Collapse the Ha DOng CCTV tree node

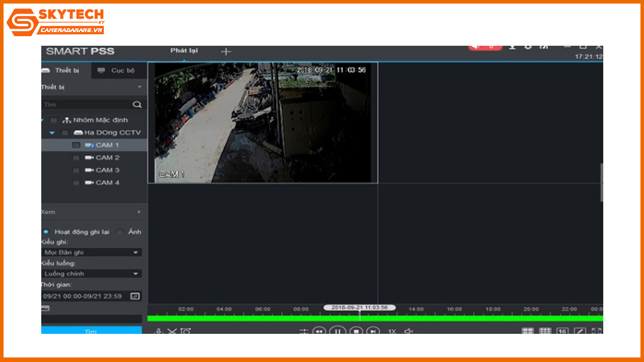click(52, 132)
